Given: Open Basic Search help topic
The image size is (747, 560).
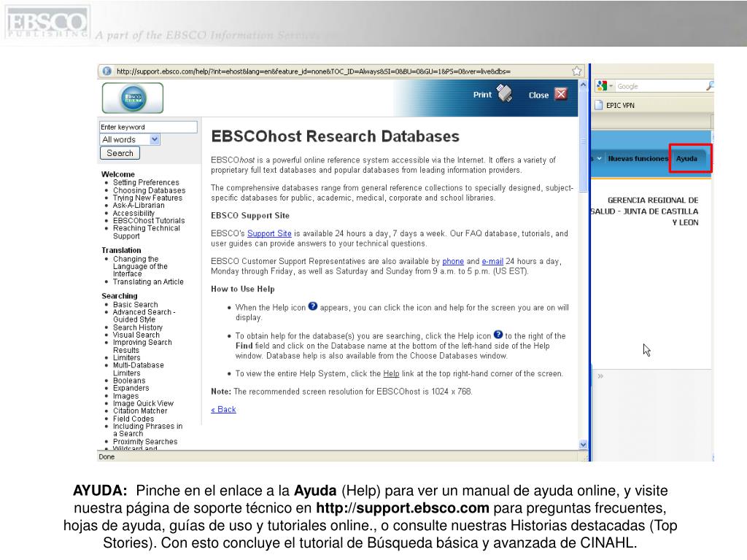Looking at the screenshot, I should 135,304.
